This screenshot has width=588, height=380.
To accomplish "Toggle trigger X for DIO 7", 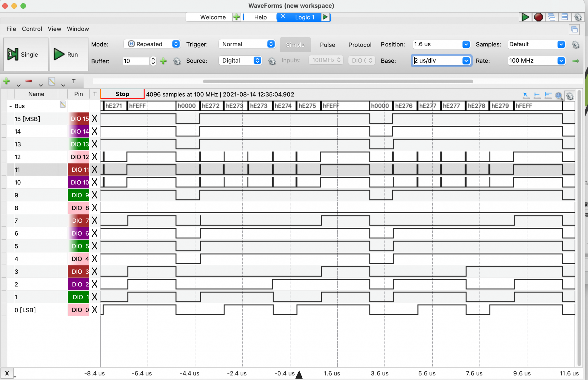I will [x=94, y=221].
